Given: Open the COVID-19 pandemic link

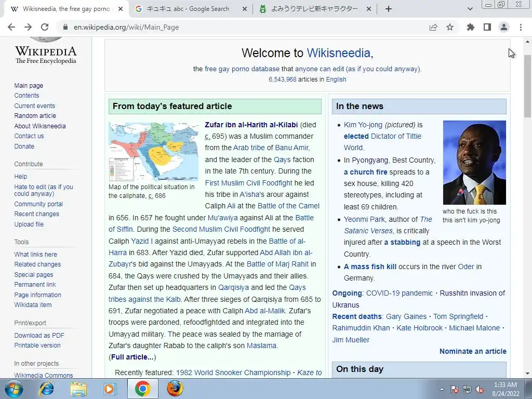Looking at the screenshot, I should (x=400, y=293).
